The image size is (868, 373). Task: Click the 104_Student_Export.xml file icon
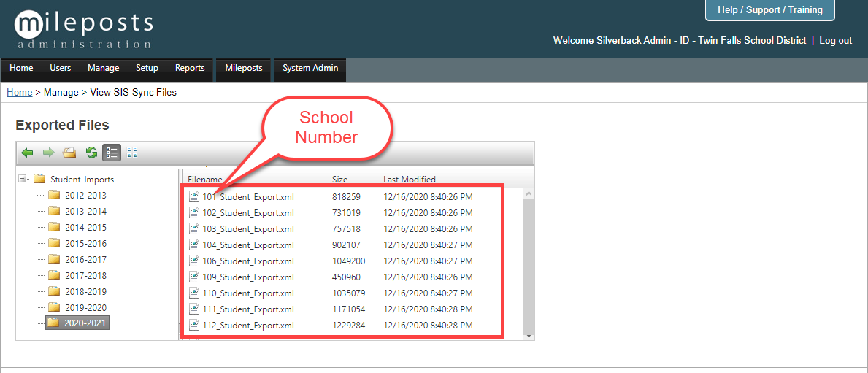[193, 245]
